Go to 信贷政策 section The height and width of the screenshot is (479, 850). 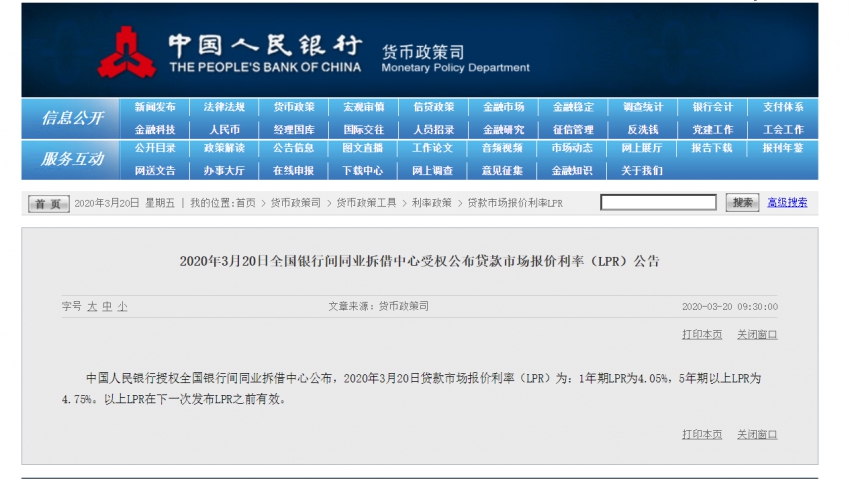434,107
